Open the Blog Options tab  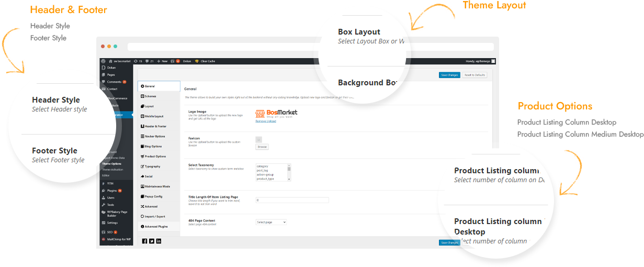(x=159, y=146)
